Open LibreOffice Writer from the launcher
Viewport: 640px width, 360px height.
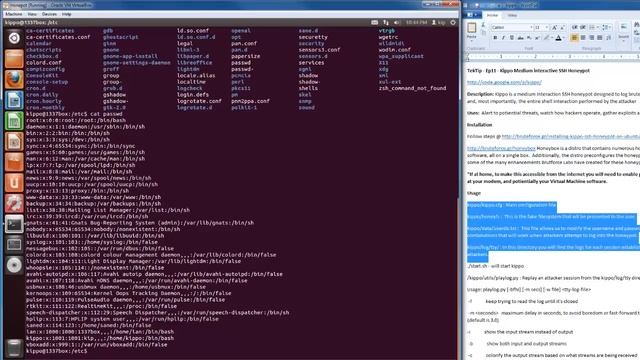[x=14, y=100]
